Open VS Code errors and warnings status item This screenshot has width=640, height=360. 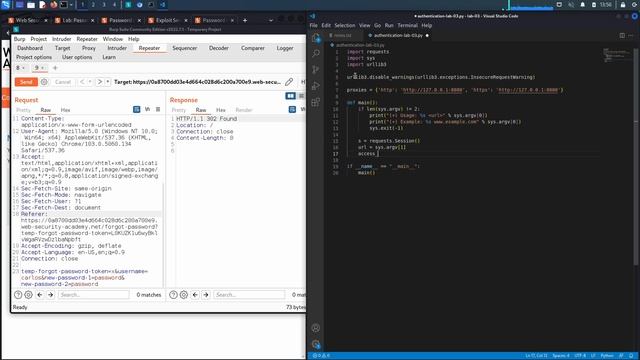pyautogui.click(x=321, y=356)
